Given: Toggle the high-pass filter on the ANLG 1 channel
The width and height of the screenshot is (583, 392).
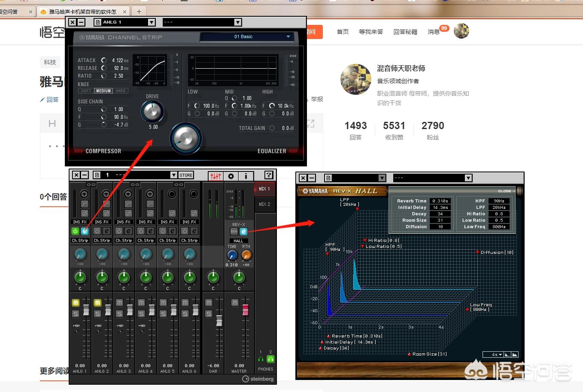Looking at the screenshot, I should [85, 204].
